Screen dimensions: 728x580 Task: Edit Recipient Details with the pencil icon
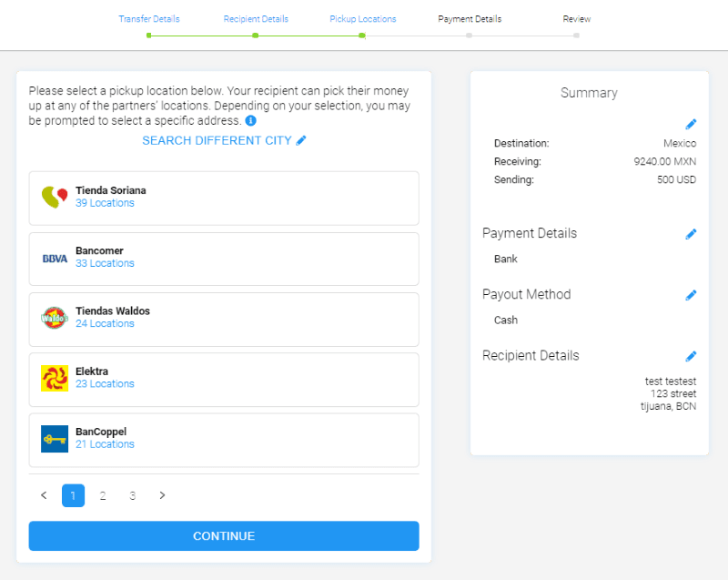tap(691, 356)
